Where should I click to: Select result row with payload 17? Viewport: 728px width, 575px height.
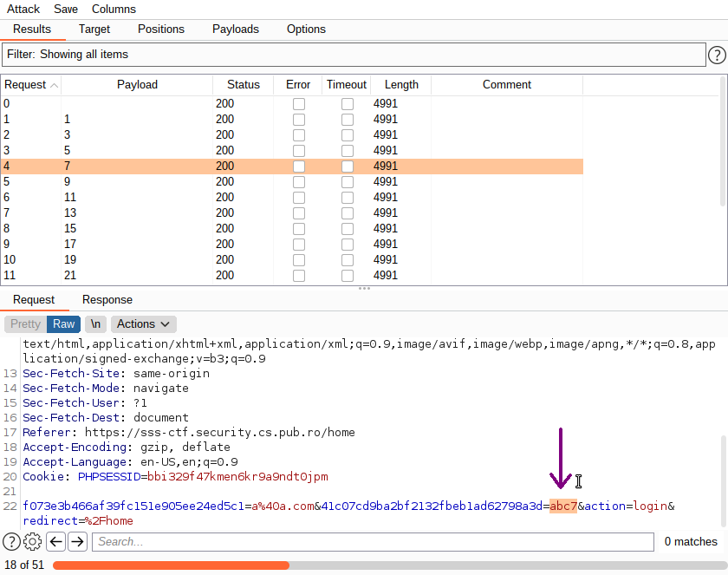pyautogui.click(x=291, y=245)
